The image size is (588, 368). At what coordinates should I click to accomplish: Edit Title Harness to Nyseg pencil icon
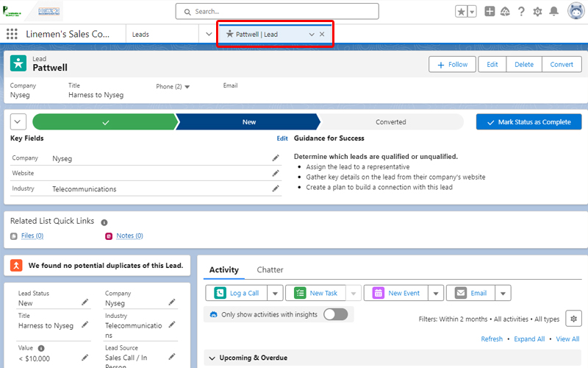click(85, 325)
